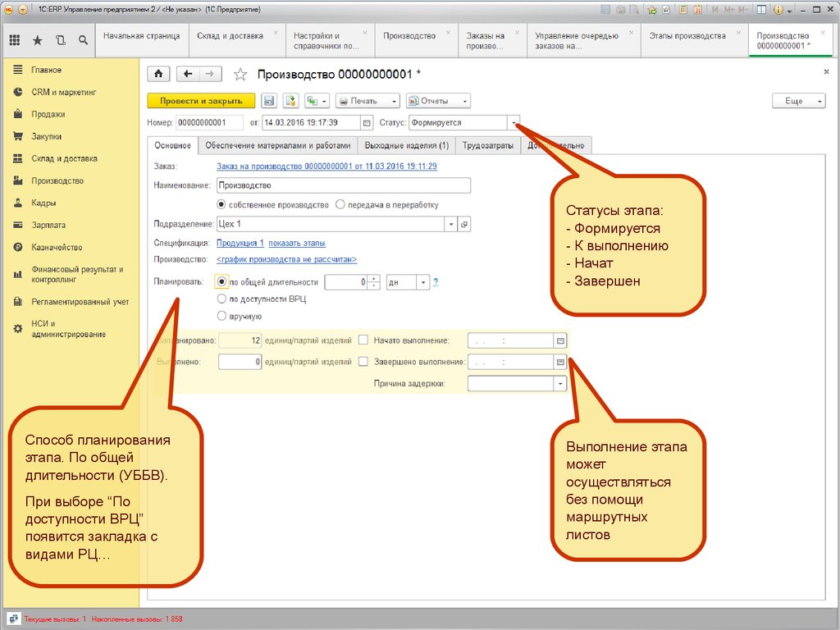Click the Провести и закрыть button
Image resolution: width=840 pixels, height=630 pixels.
(x=202, y=101)
